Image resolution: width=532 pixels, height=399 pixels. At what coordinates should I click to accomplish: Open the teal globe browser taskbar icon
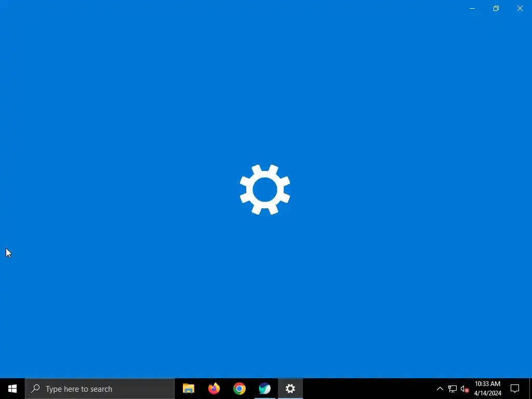pos(264,389)
